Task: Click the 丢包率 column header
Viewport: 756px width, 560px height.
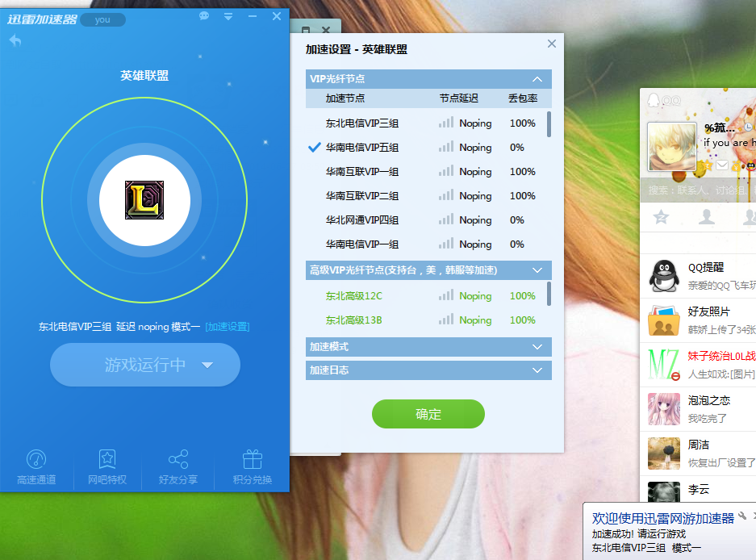Action: click(x=523, y=98)
